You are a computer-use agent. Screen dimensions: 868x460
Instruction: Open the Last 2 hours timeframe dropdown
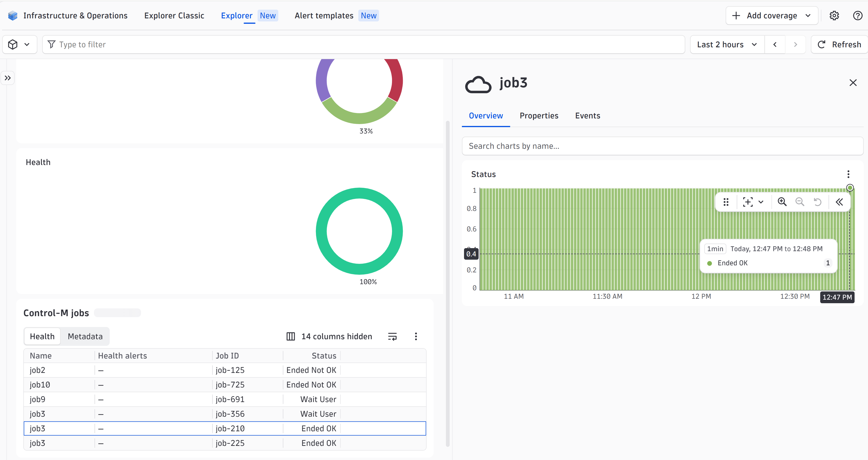(x=727, y=44)
